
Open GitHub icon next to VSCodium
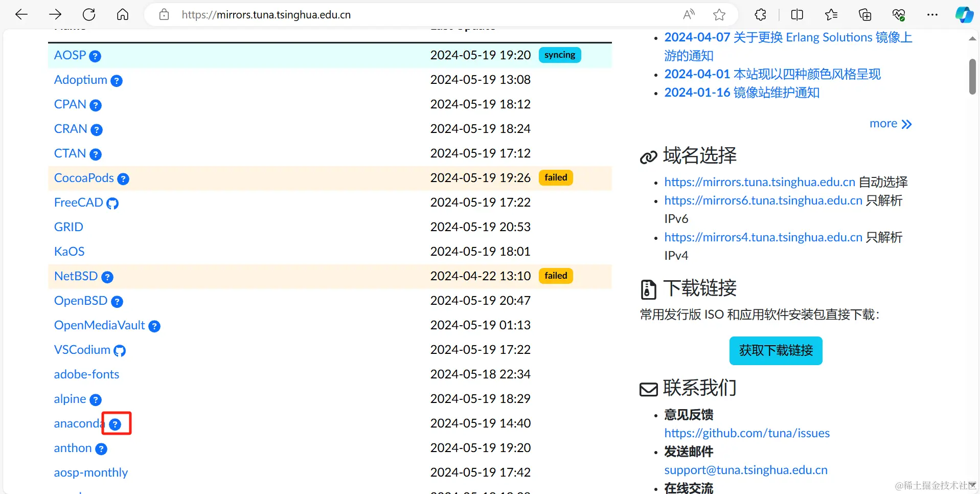point(120,351)
